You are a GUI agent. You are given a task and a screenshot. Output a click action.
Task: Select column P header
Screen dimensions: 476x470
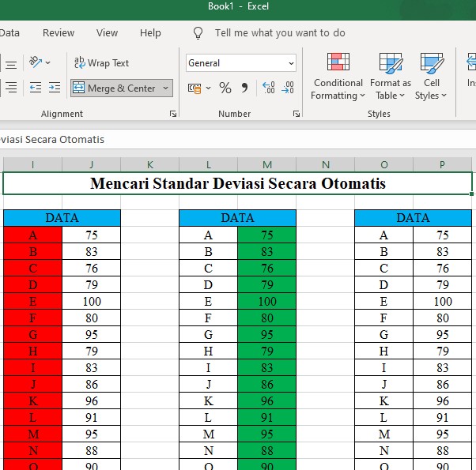pyautogui.click(x=442, y=164)
